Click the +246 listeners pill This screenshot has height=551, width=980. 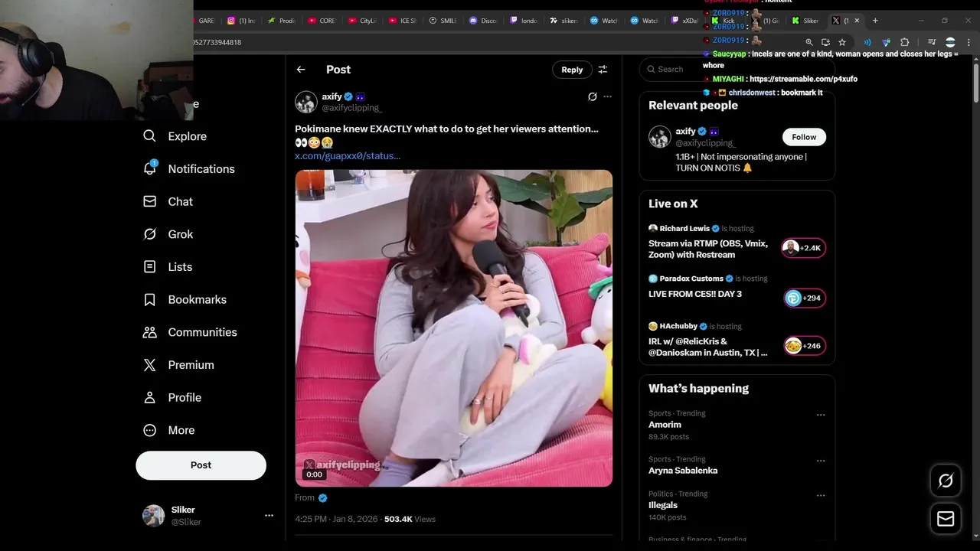click(803, 346)
